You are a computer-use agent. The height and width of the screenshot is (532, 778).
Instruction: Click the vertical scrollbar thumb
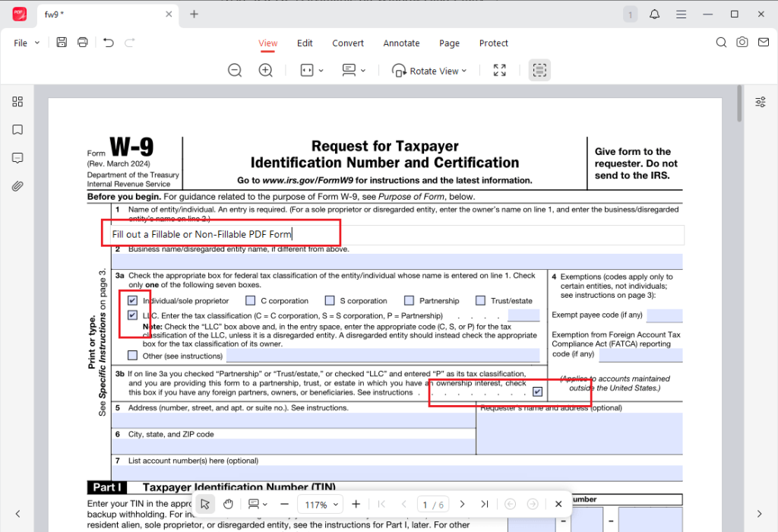tap(739, 103)
